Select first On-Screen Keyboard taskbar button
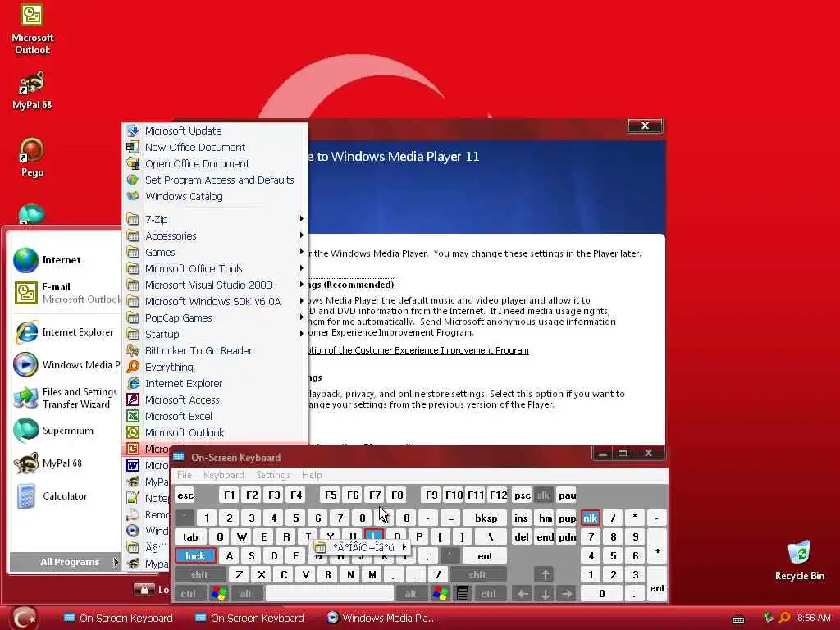Viewport: 840px width, 630px height. click(118, 619)
